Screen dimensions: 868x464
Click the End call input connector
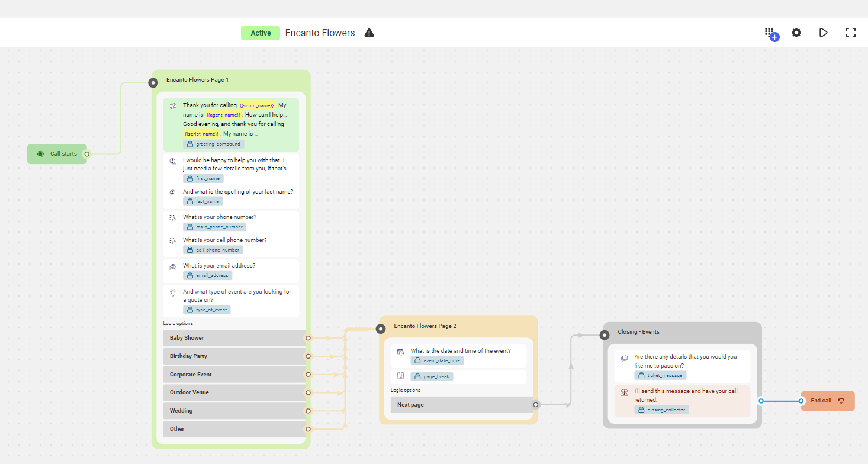pos(801,401)
